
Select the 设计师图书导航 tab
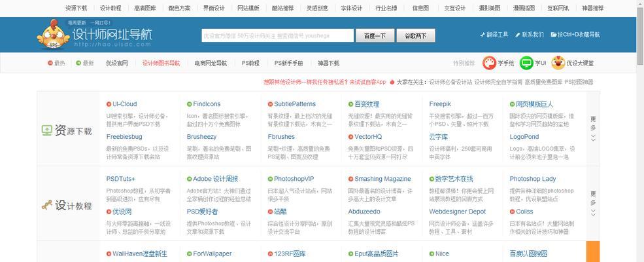[161, 64]
